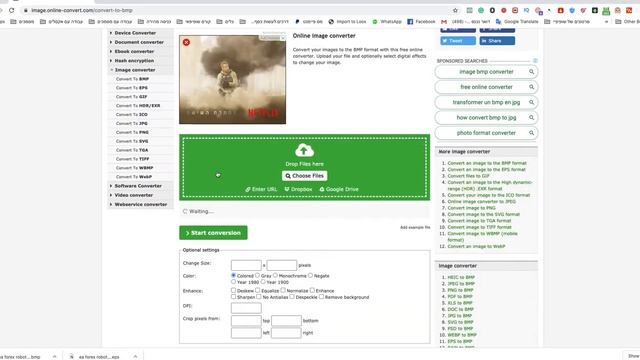Screen dimensions: 640x360
Task: Click search icon for transformer un bmp en jpg
Action: (531, 102)
